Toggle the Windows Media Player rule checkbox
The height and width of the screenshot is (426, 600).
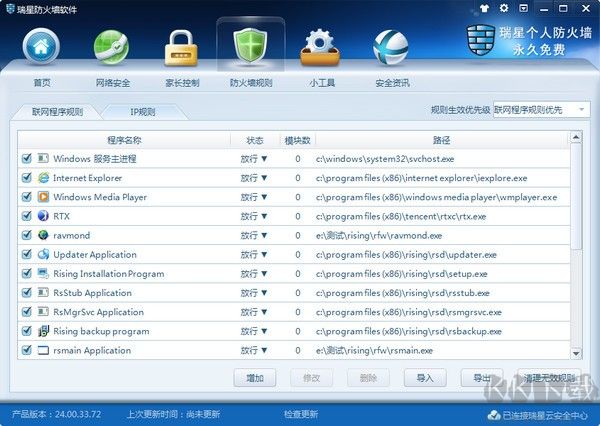[26, 197]
